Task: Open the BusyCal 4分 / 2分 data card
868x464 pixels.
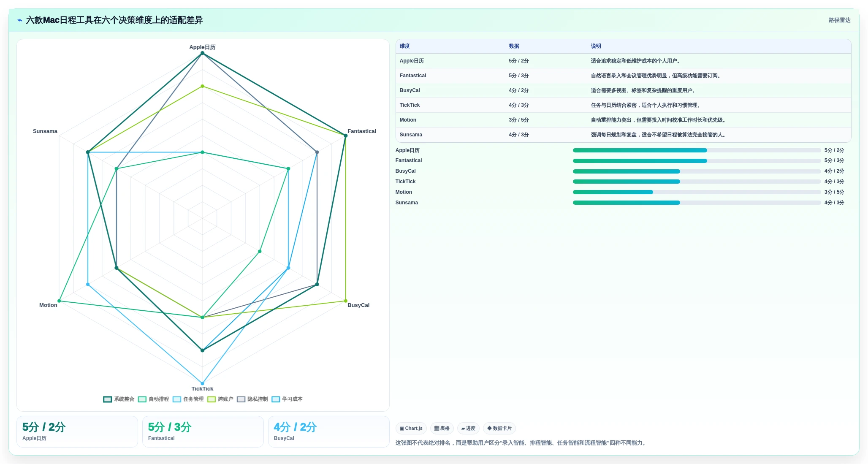Action: point(329,431)
